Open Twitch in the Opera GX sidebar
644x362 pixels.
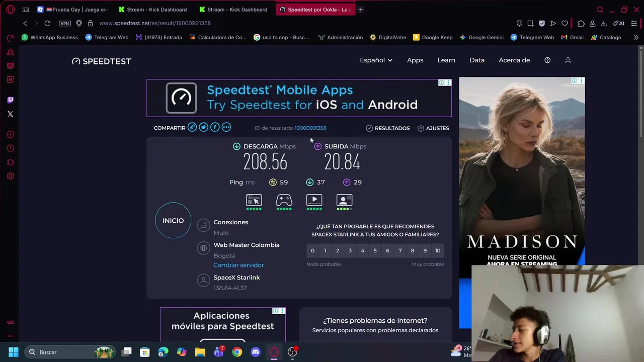tap(10, 100)
